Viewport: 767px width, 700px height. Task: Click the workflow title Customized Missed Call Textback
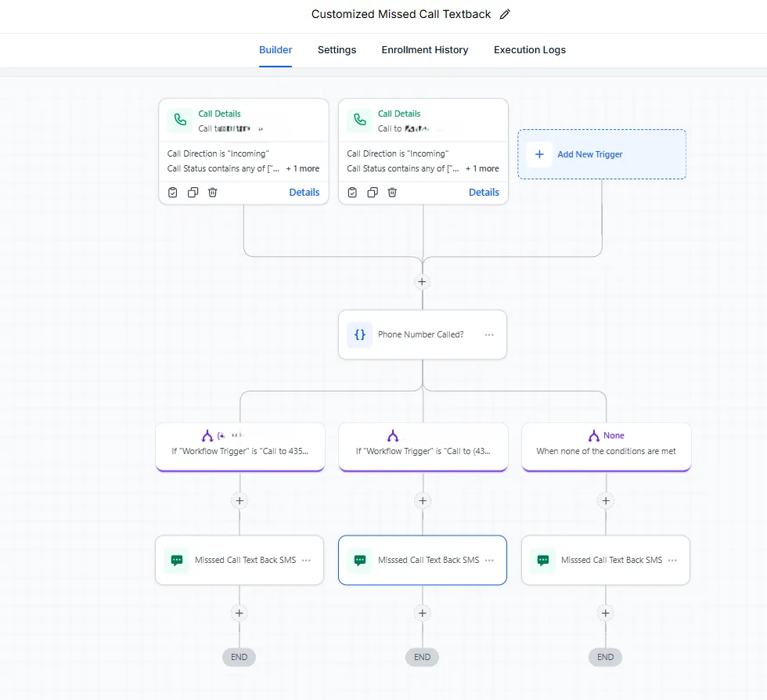pyautogui.click(x=401, y=14)
